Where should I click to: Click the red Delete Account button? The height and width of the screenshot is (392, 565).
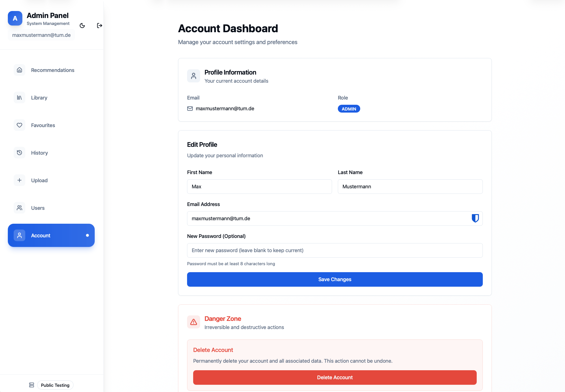(335, 377)
